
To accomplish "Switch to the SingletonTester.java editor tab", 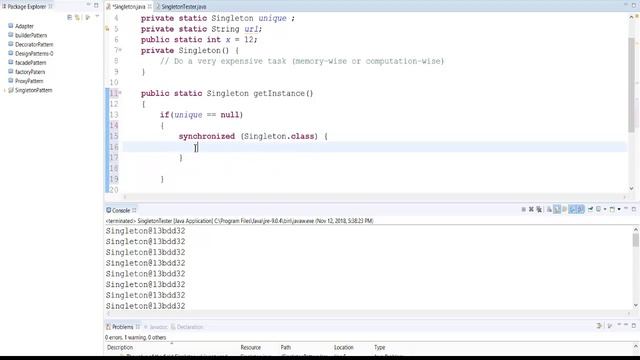I will (x=184, y=7).
